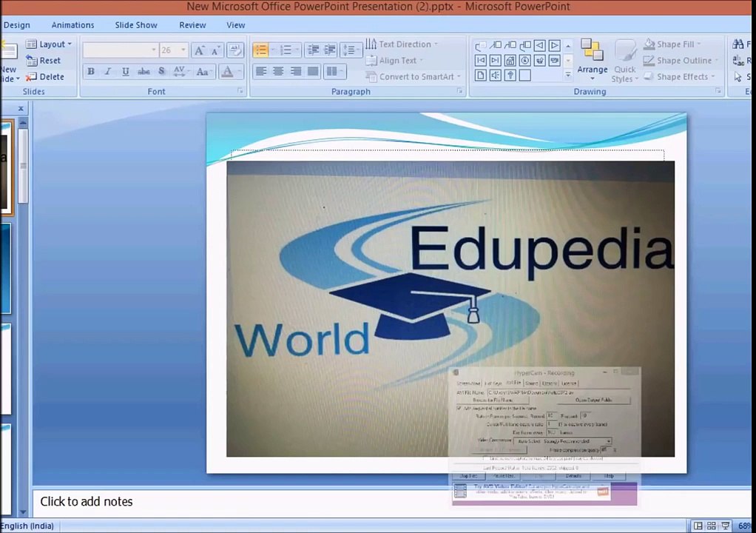Open the Character Spacing AV dropdown

click(x=180, y=72)
